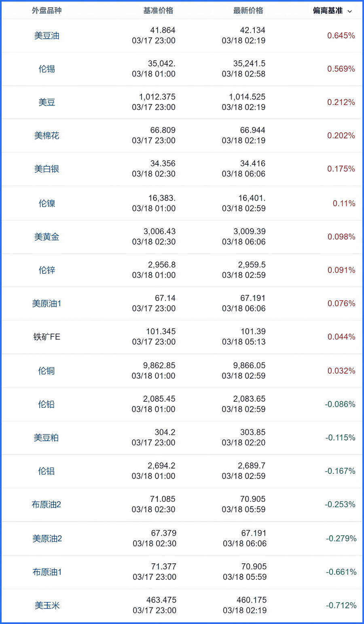The height and width of the screenshot is (624, 364).
Task: Click the 外盘品种 column header
Action: [x=47, y=11]
